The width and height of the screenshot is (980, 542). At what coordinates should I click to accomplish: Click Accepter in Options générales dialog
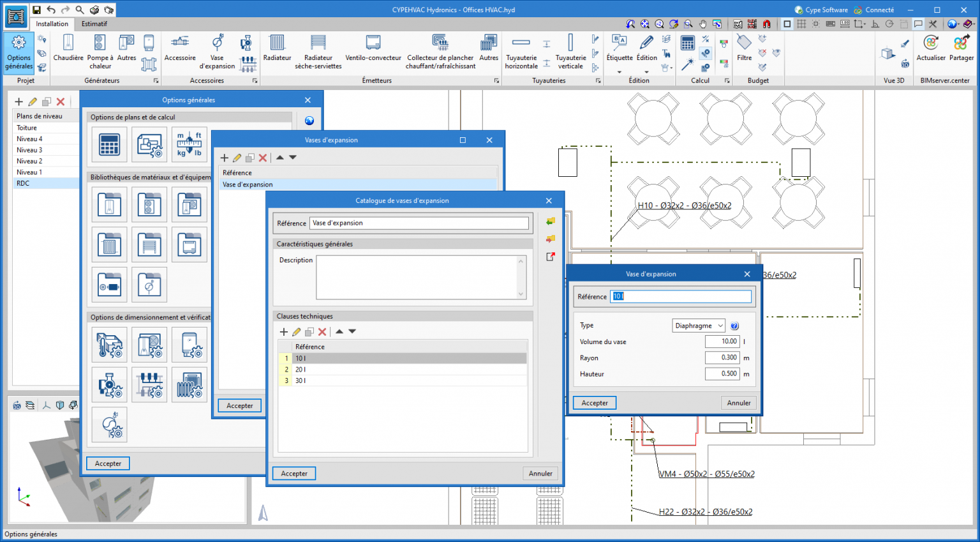(108, 463)
